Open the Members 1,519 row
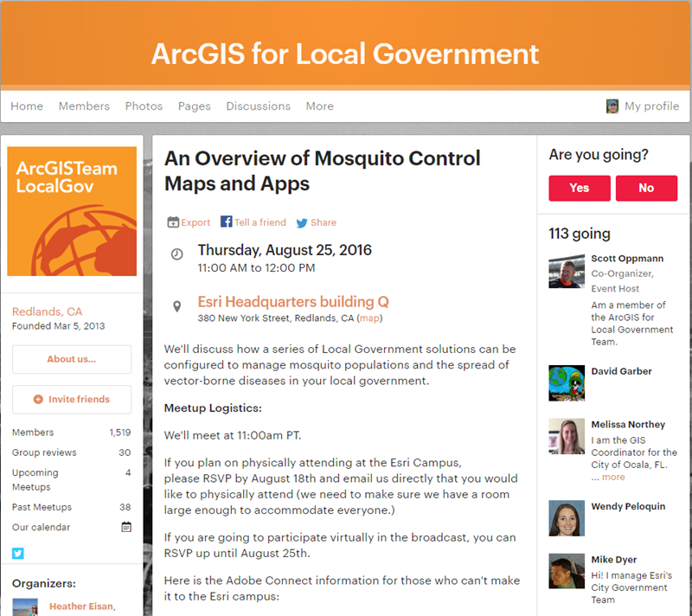Viewport: 692px width, 616px height. 72,433
